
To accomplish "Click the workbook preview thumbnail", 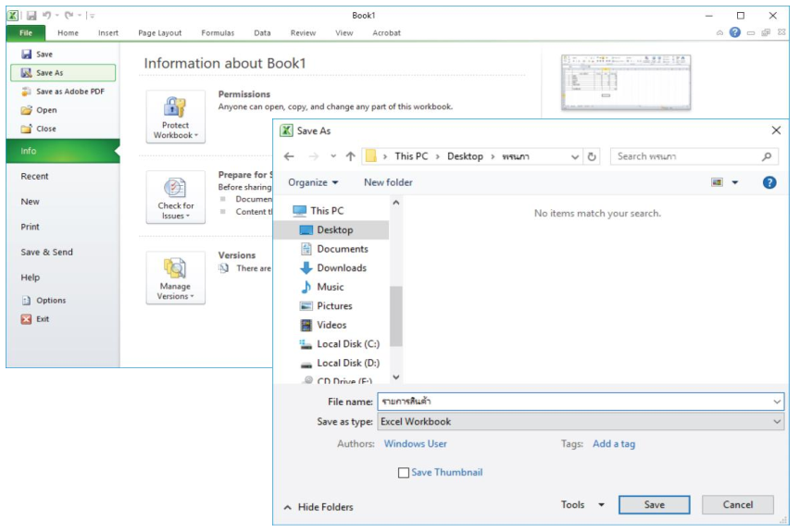I will [x=626, y=83].
